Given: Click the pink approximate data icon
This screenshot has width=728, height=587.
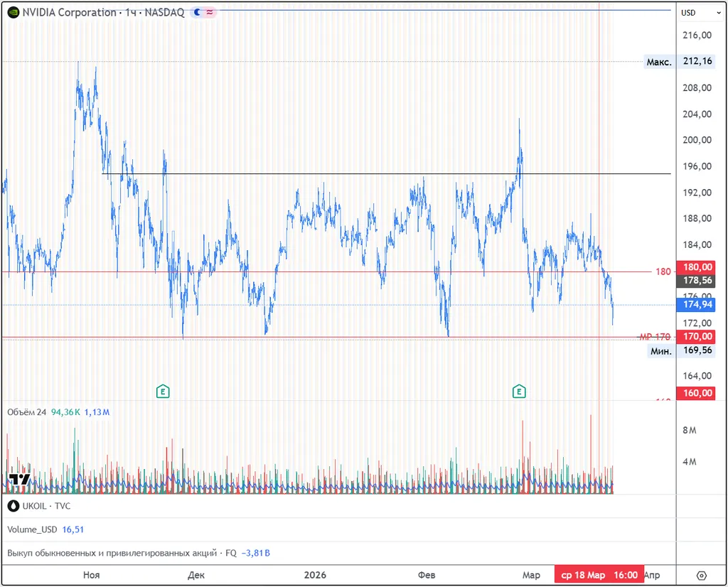Looking at the screenshot, I should (210, 12).
